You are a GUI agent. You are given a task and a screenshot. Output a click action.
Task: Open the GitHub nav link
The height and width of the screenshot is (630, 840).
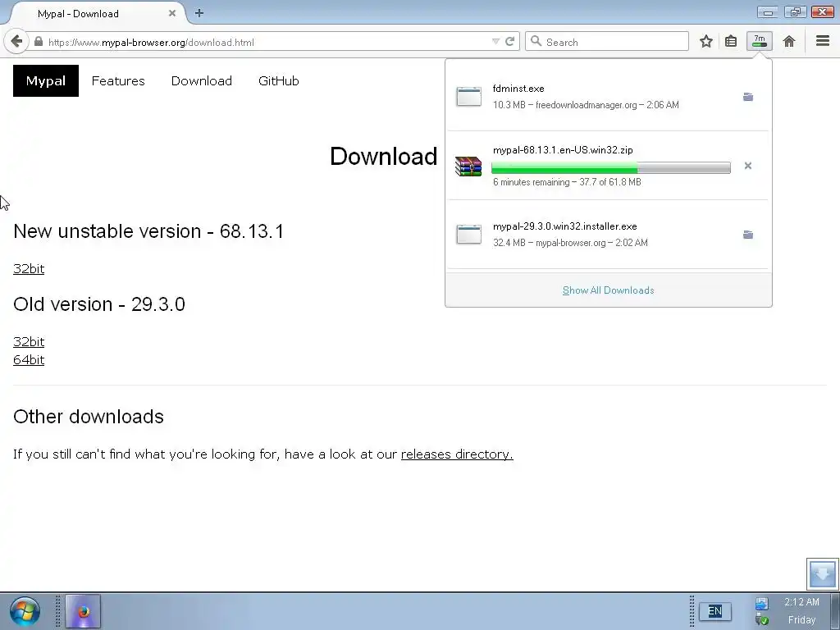coord(279,81)
